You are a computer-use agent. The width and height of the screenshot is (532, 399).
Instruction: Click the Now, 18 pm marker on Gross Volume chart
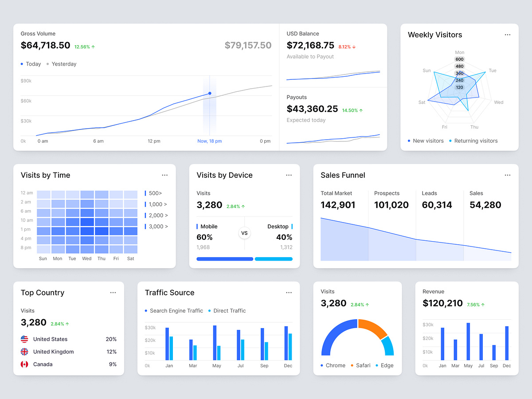tap(209, 141)
